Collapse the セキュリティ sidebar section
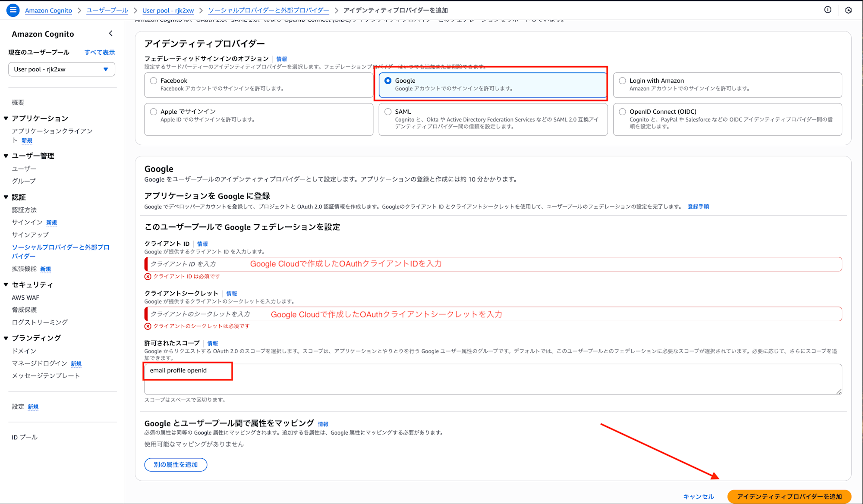863x504 pixels. pyautogui.click(x=6, y=285)
